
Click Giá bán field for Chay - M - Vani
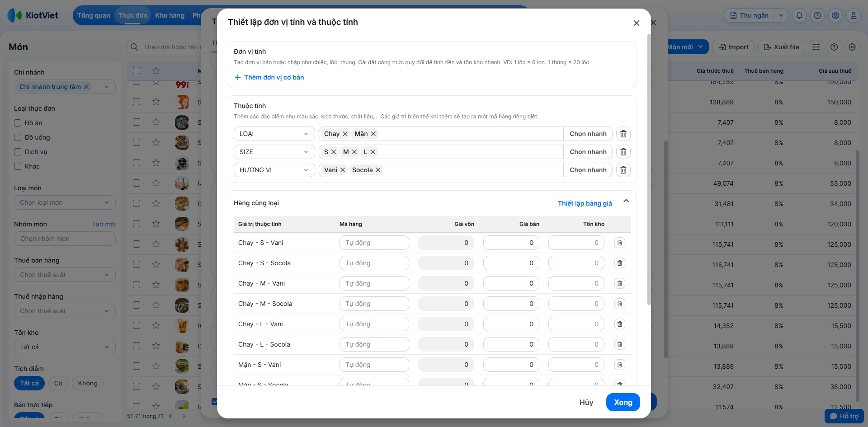(511, 283)
